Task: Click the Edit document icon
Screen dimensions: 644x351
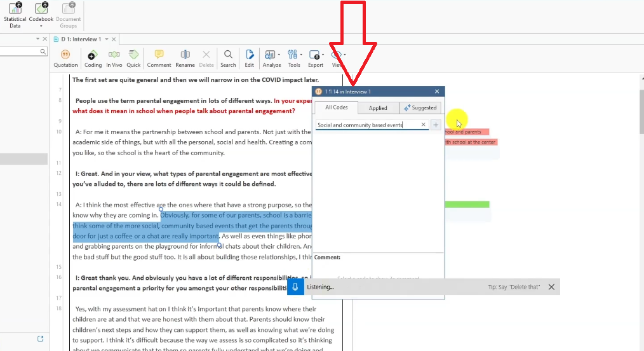Action: pyautogui.click(x=250, y=58)
